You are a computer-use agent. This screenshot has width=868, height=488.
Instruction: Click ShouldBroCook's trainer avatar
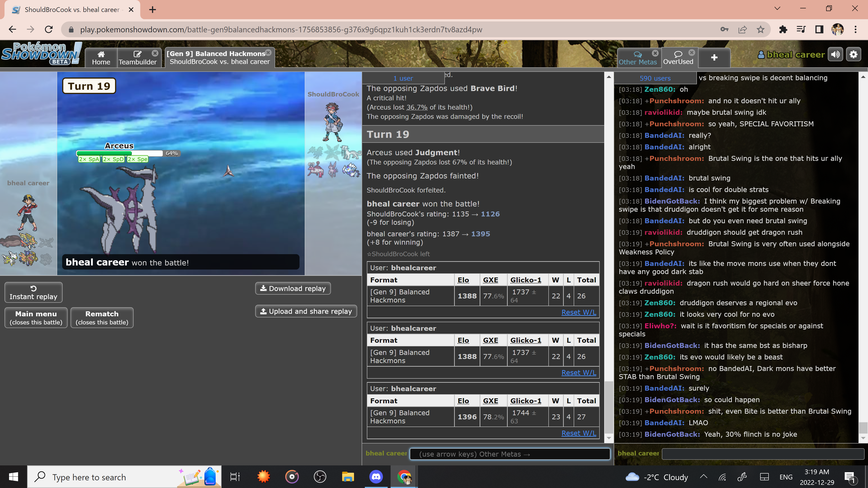(333, 122)
